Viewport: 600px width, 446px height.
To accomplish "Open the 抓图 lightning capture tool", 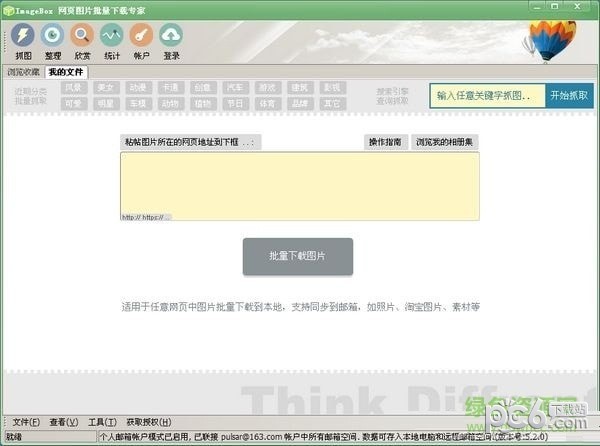I will pos(23,41).
